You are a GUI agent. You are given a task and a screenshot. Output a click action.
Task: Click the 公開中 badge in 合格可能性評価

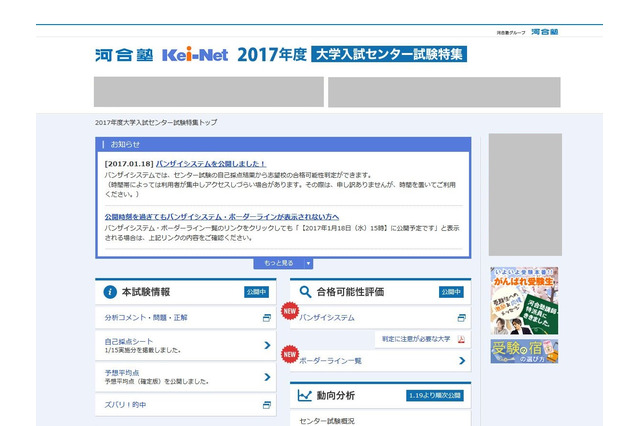coord(451,292)
